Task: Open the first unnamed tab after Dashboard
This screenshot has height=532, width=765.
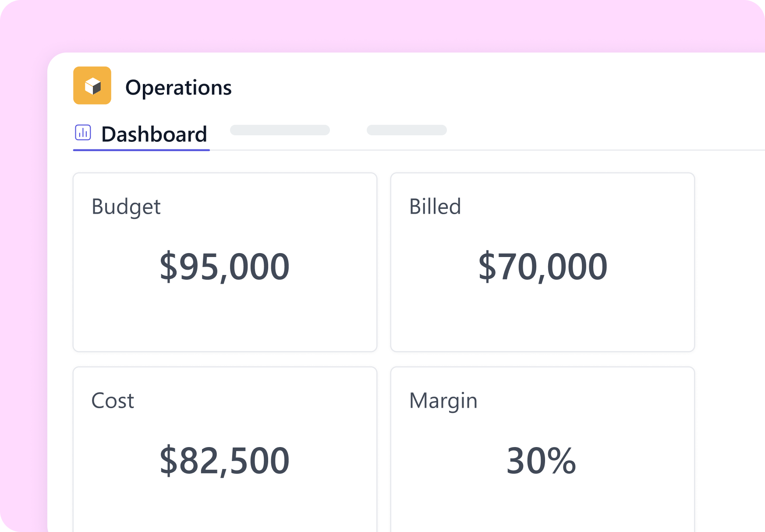Action: (280, 130)
